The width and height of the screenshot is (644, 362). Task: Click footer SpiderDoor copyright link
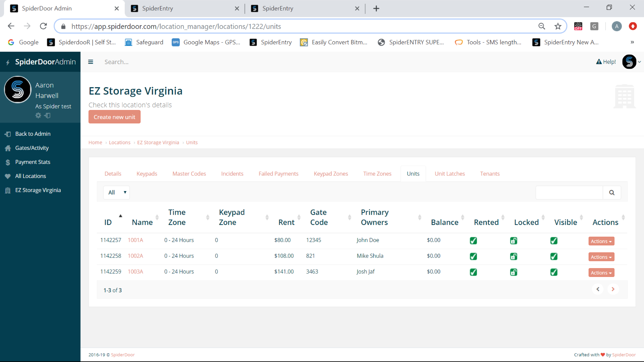click(x=123, y=355)
